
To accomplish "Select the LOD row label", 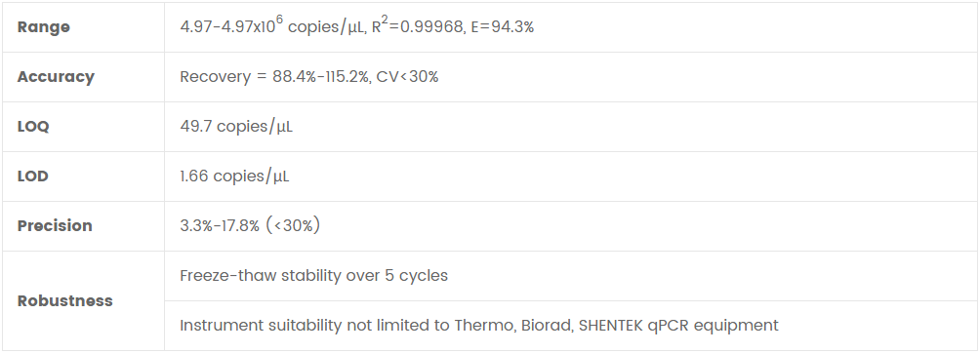I will click(32, 176).
